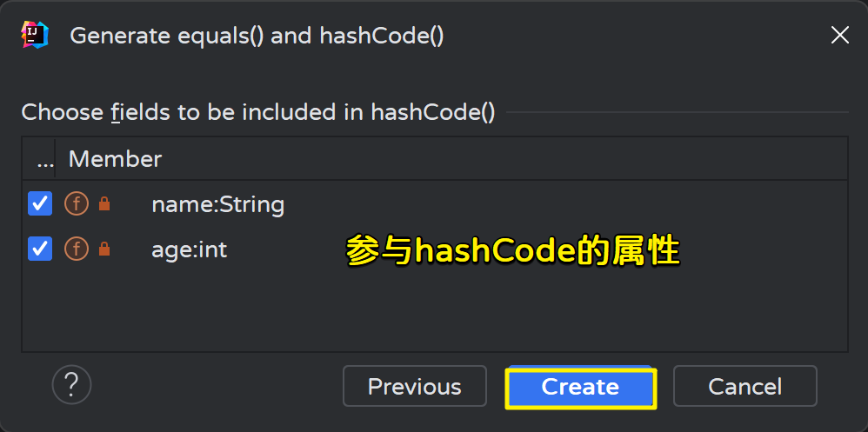The image size is (868, 432).
Task: Click the "Choose fields to be included" label
Action: 257,112
